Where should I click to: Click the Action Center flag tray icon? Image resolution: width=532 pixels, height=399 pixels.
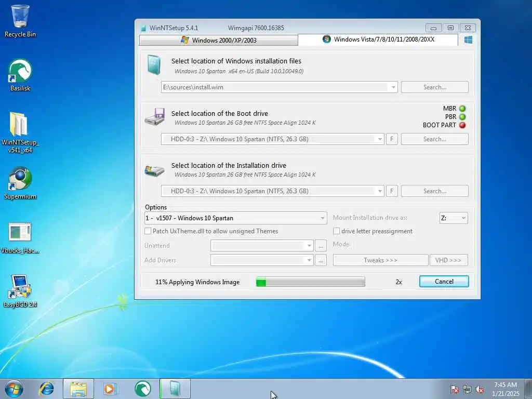pyautogui.click(x=454, y=389)
